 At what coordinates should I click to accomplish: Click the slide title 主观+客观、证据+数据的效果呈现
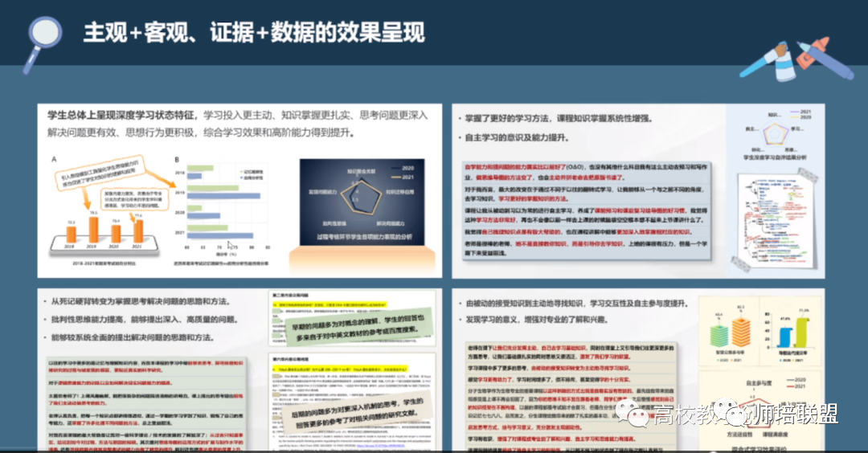(254, 32)
